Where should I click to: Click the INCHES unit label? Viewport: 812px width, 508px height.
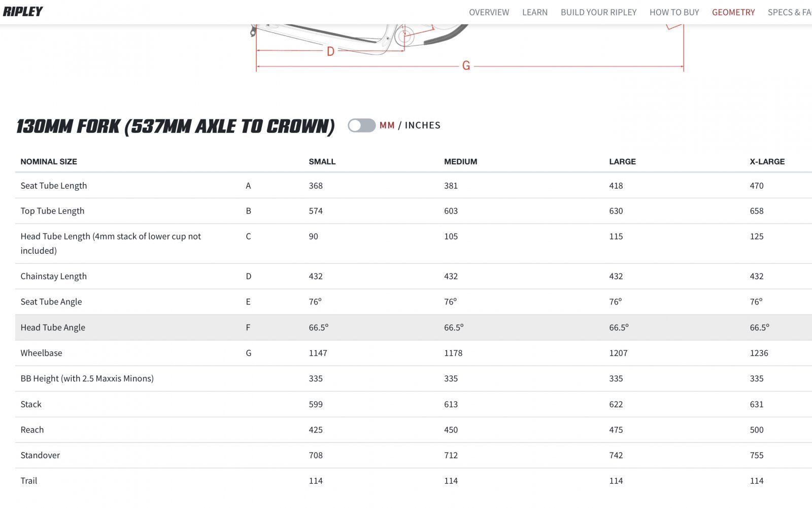click(x=422, y=125)
